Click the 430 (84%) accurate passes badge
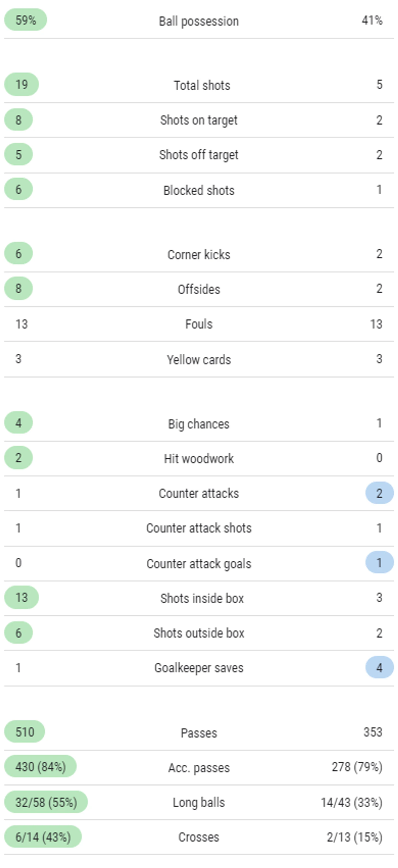398x868 pixels. 40,767
